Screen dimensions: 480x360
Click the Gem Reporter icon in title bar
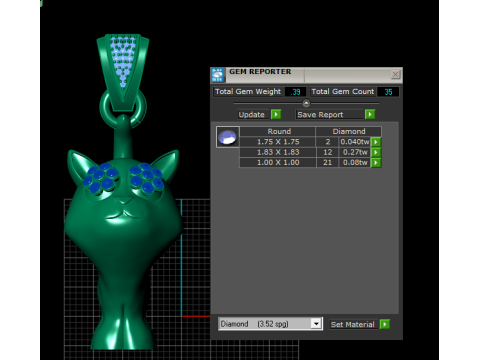tap(218, 75)
